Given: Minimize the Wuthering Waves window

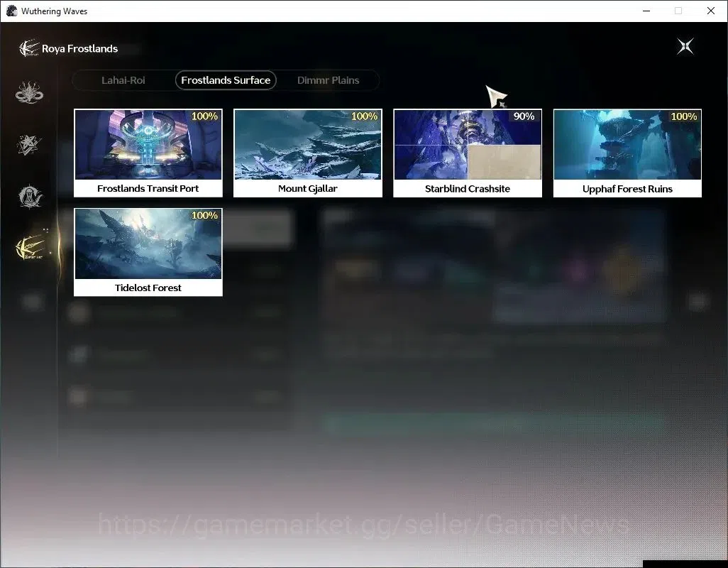Looking at the screenshot, I should pos(646,11).
